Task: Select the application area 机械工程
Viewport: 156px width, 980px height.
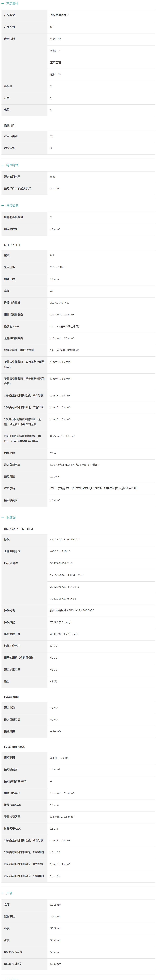Action: coord(55,51)
